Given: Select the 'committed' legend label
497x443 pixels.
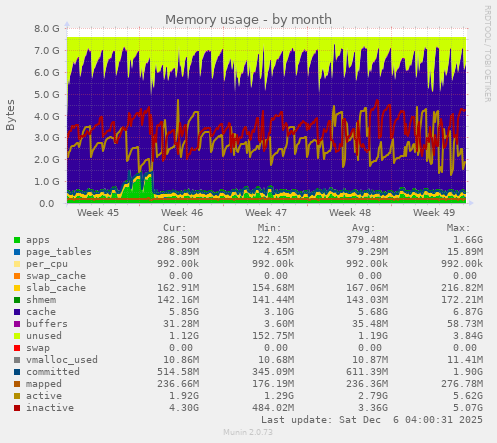Looking at the screenshot, I should click(x=53, y=372).
